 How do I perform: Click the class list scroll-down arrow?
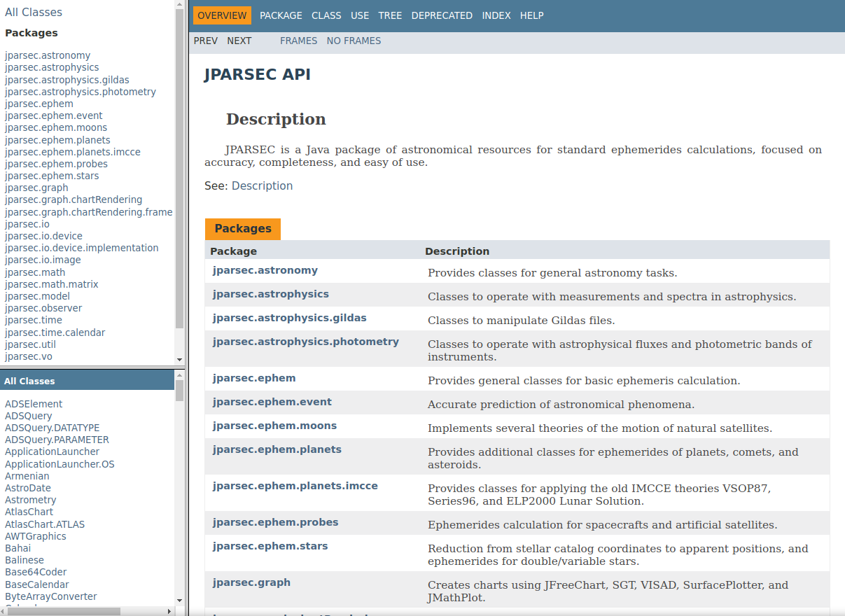179,601
